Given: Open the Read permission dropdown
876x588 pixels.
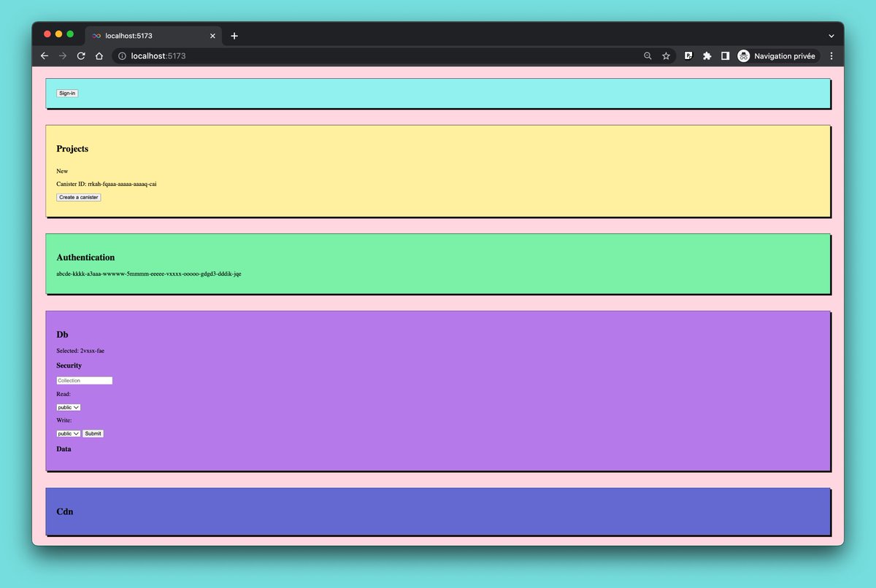Looking at the screenshot, I should tap(69, 407).
